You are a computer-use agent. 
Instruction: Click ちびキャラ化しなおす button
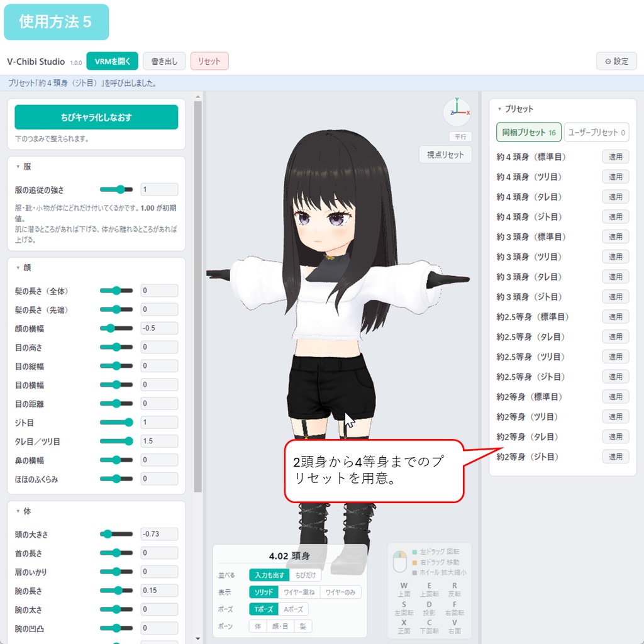point(96,117)
